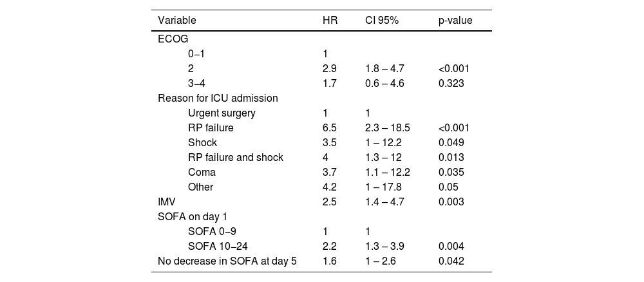Click the p-value column header

455,21
